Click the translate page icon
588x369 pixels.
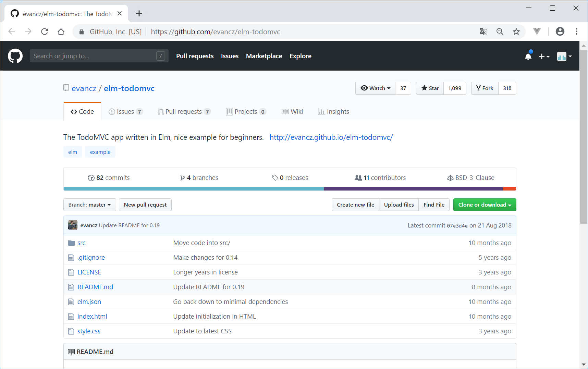pyautogui.click(x=483, y=32)
